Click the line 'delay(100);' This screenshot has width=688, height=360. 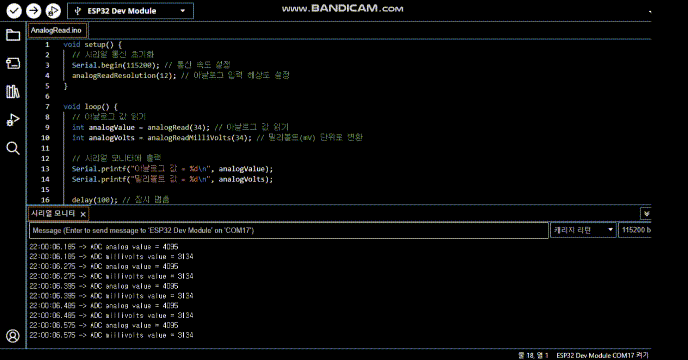click(95, 200)
